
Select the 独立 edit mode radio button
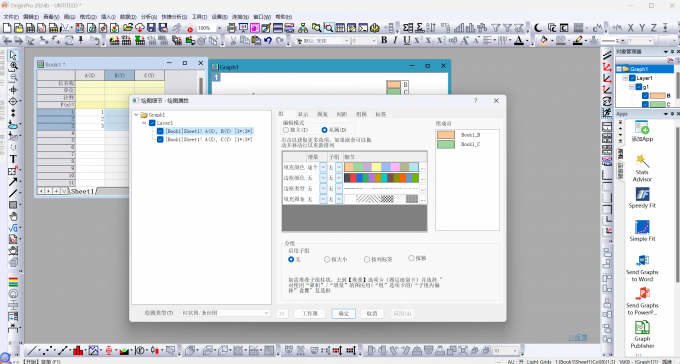[286, 130]
